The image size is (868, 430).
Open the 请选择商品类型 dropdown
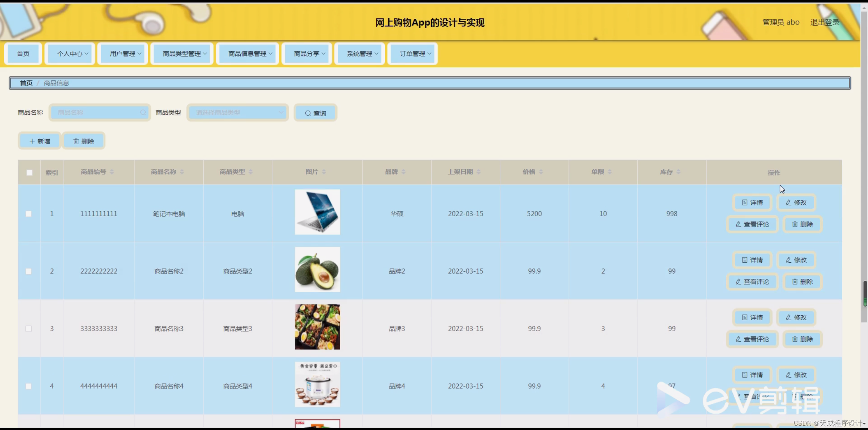tap(237, 112)
